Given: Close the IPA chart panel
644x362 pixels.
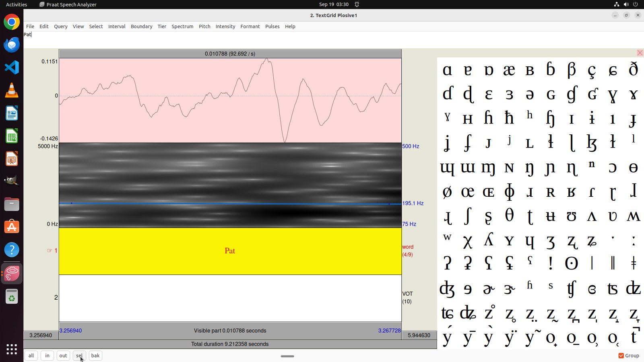Looking at the screenshot, I should (640, 53).
